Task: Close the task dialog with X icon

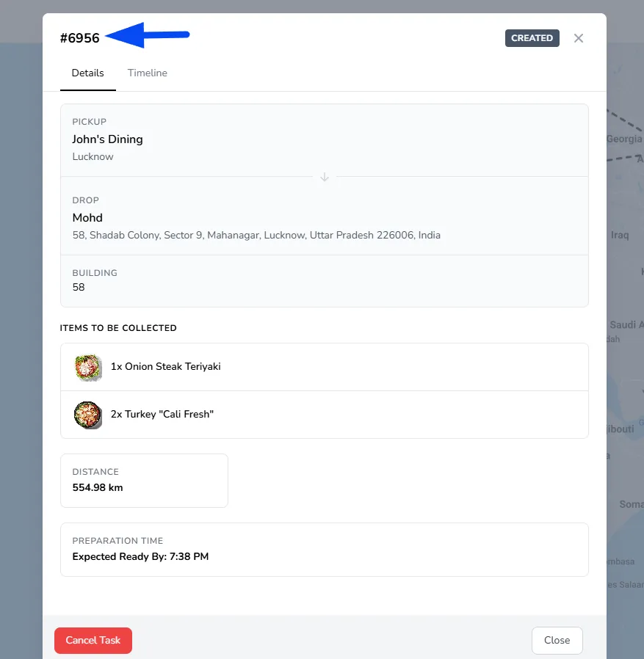Action: pyautogui.click(x=579, y=38)
